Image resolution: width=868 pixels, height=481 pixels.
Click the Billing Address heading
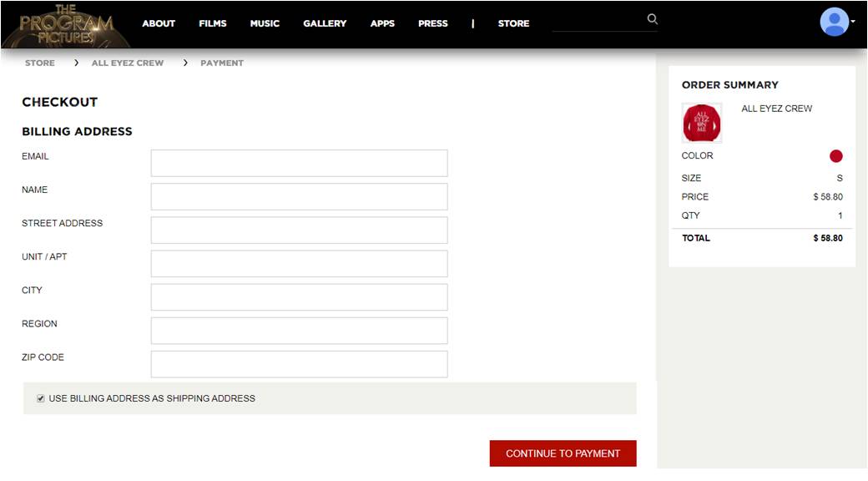coord(77,131)
